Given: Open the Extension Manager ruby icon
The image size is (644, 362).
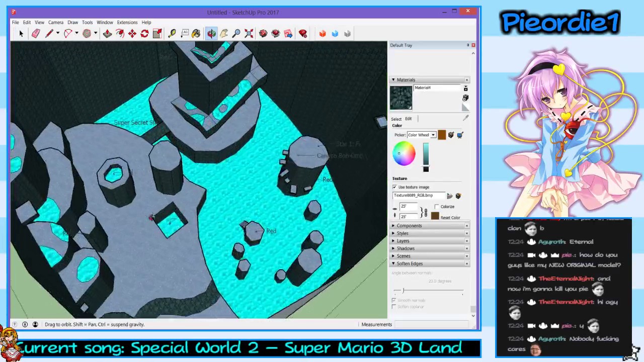Looking at the screenshot, I should click(x=303, y=34).
